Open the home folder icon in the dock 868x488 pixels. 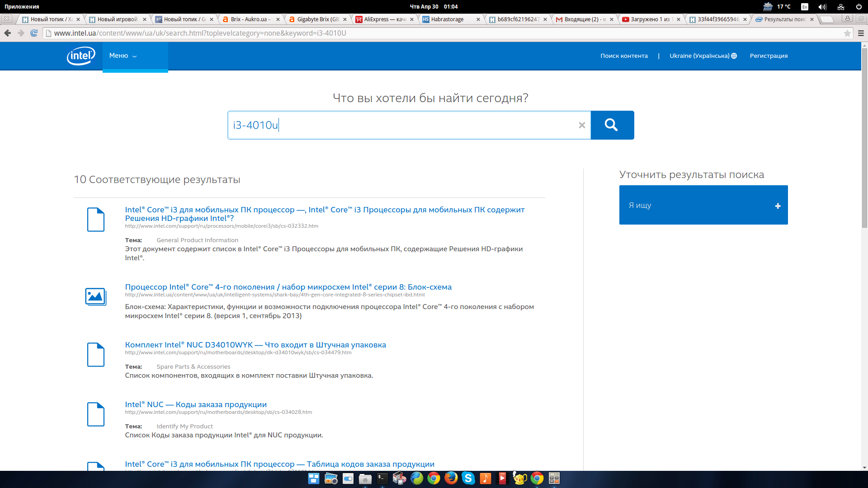[365, 479]
